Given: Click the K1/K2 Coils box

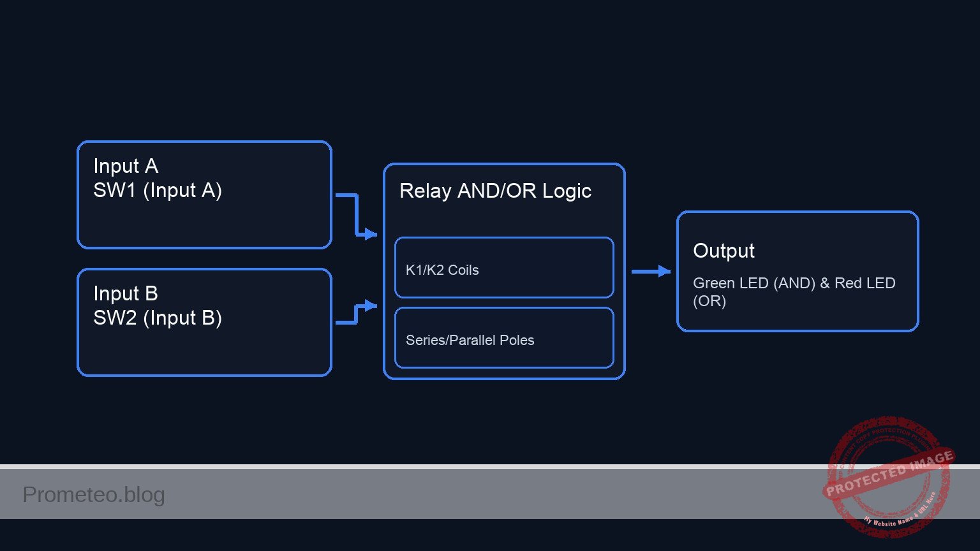Looking at the screenshot, I should point(504,268).
